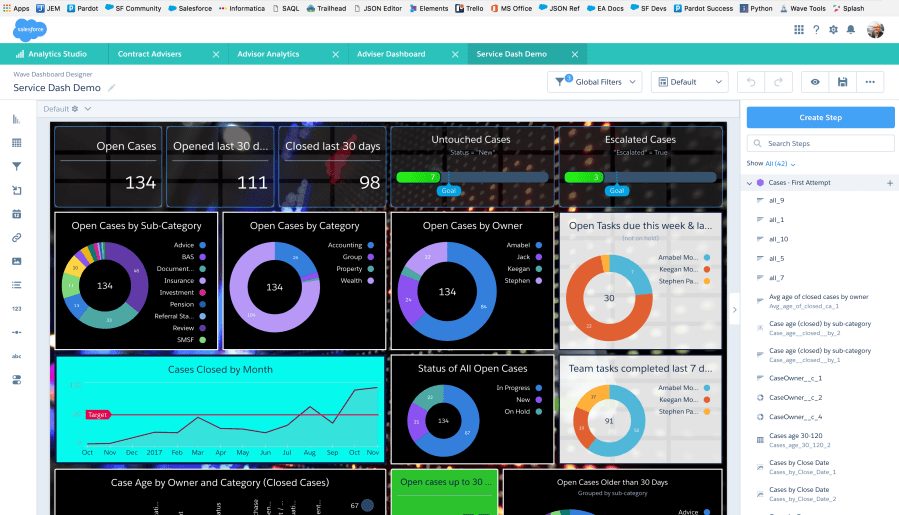Open the help question mark icon
The image size is (899, 515).
[816, 29]
